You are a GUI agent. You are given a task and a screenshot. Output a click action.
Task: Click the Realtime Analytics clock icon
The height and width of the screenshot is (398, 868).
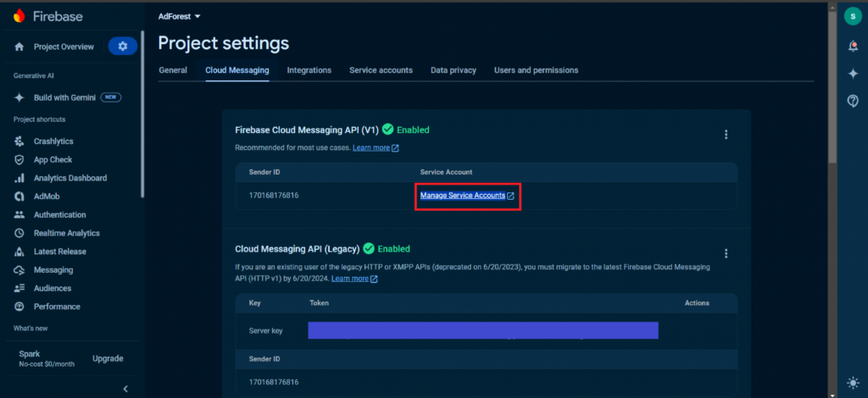tap(19, 233)
